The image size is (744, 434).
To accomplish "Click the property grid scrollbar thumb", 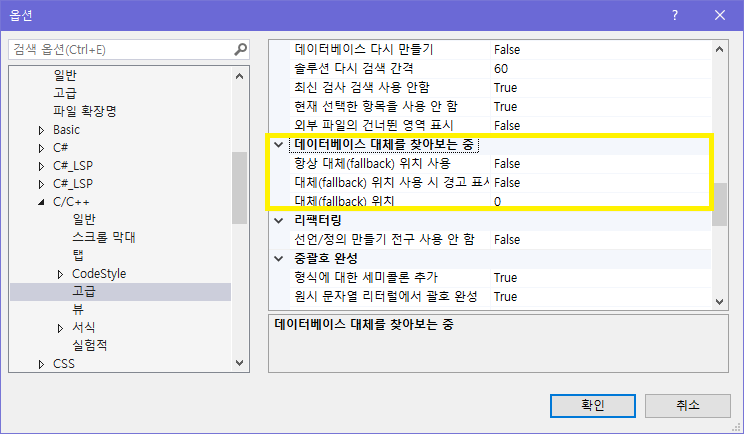I will click(719, 204).
